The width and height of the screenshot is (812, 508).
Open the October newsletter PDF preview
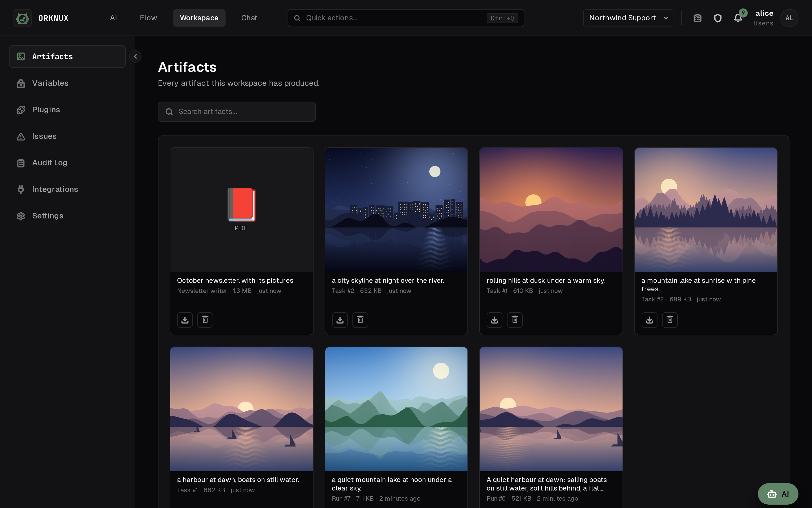tap(241, 210)
